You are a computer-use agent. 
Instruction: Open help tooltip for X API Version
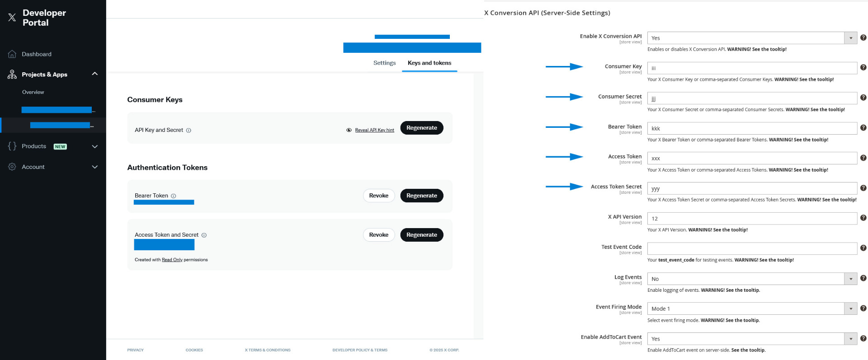863,218
